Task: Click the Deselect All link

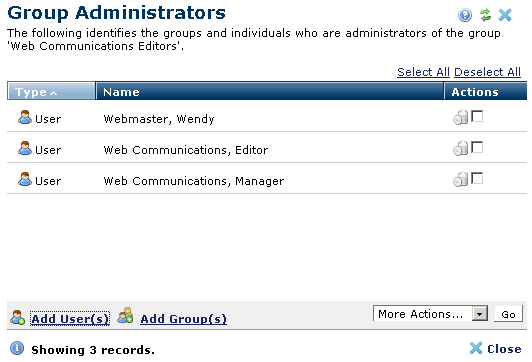Action: click(487, 72)
